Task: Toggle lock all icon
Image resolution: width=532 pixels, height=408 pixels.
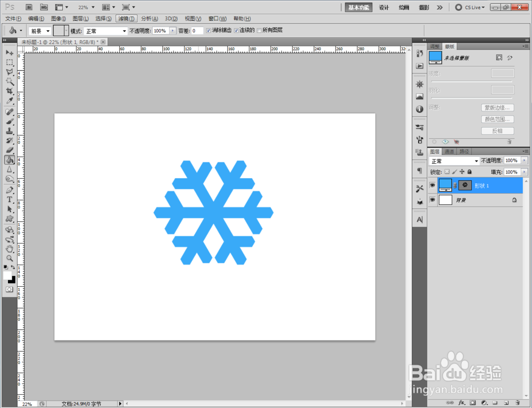Action: coord(470,172)
